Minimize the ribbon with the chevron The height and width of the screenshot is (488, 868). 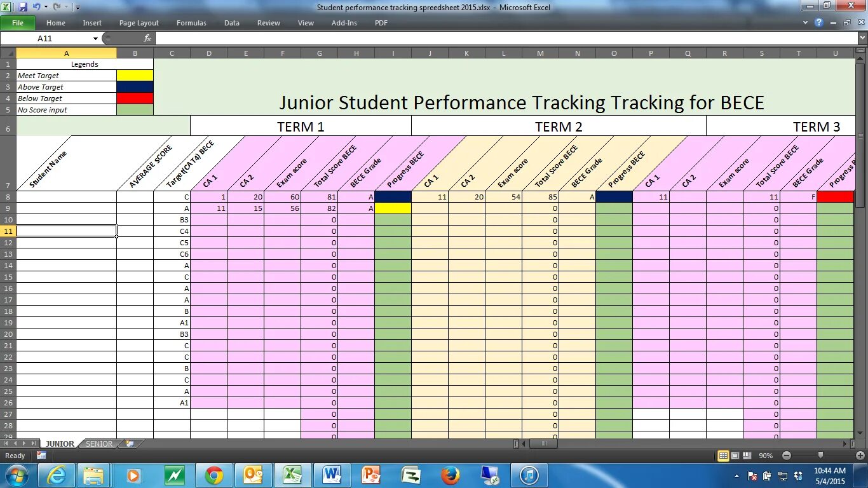coord(806,22)
